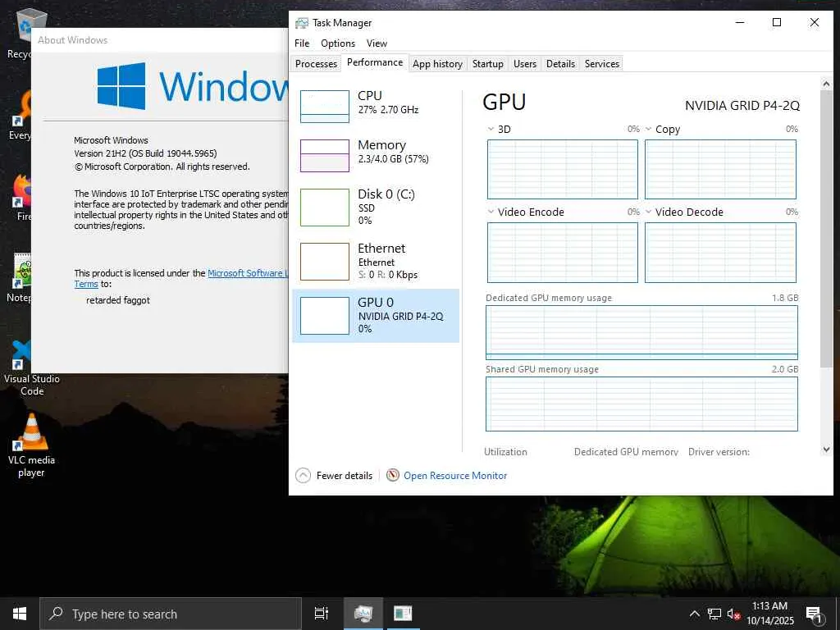Click the Task Manager title bar icon
The width and height of the screenshot is (840, 630).
(x=302, y=23)
